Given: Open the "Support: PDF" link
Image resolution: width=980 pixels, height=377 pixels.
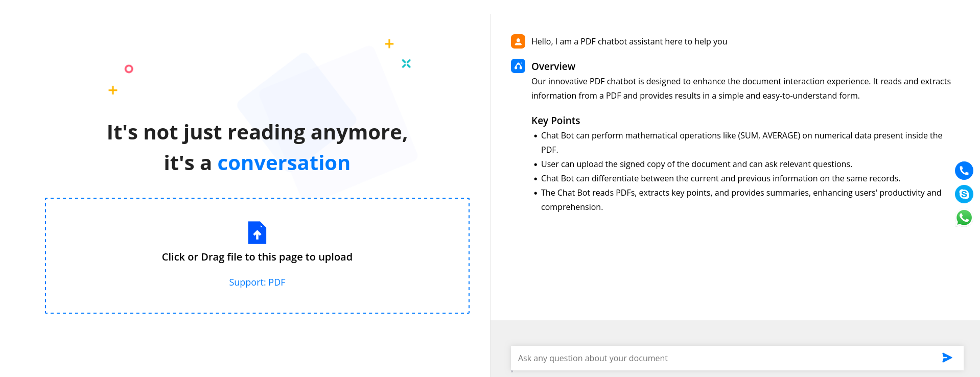Looking at the screenshot, I should (257, 282).
